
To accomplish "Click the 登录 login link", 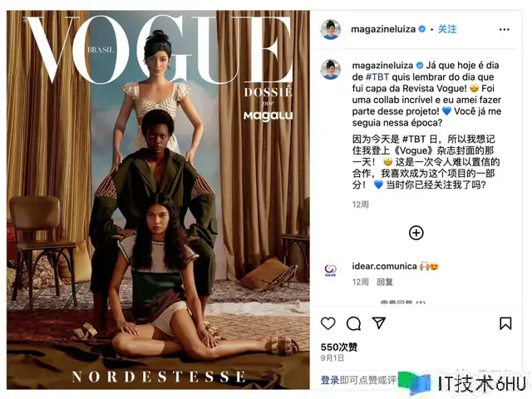I will [330, 380].
